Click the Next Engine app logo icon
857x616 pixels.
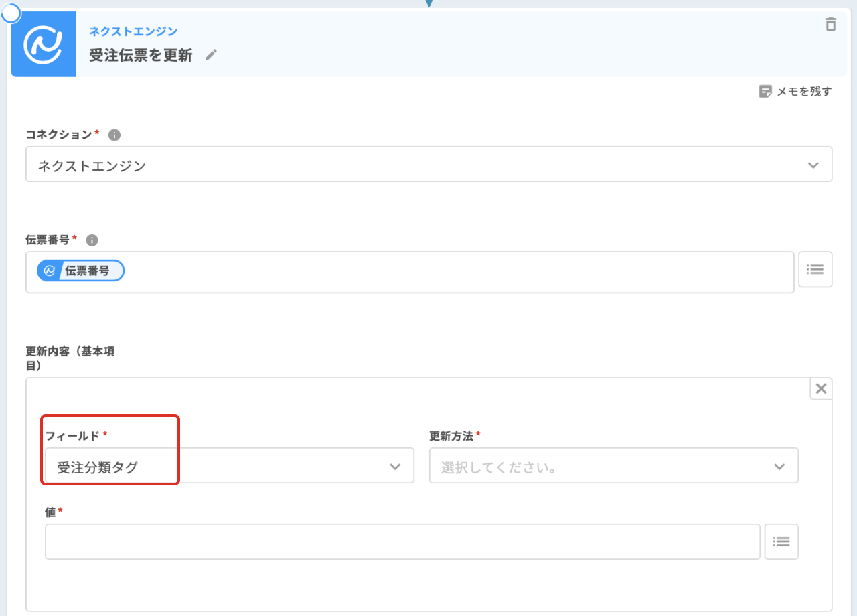[x=44, y=44]
